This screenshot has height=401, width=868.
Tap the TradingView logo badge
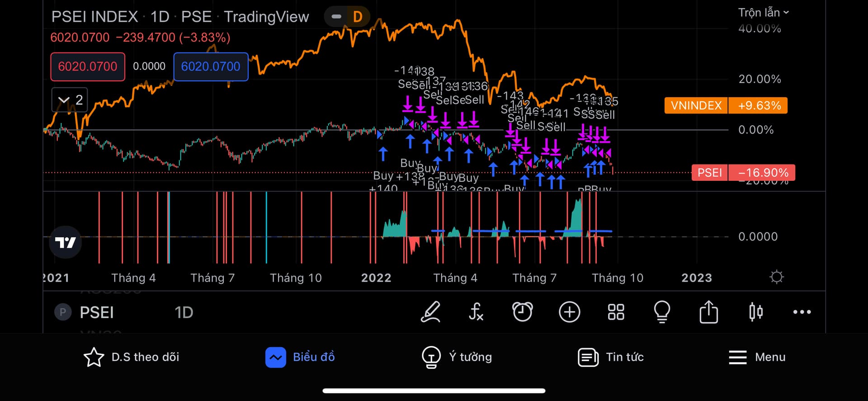point(66,242)
